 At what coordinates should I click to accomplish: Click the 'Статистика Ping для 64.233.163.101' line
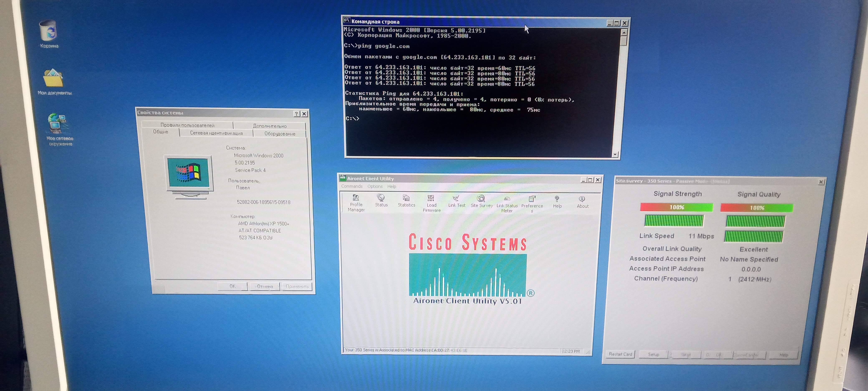[404, 93]
